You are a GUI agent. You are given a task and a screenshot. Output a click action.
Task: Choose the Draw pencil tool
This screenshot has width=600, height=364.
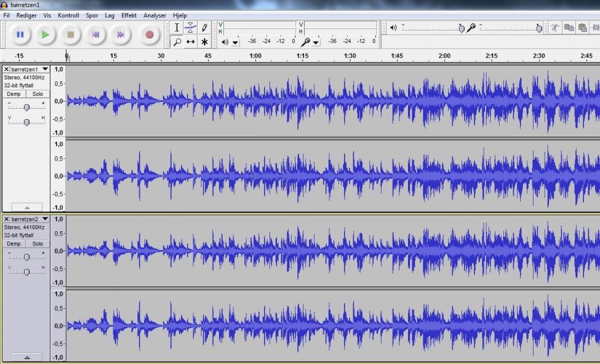point(204,28)
